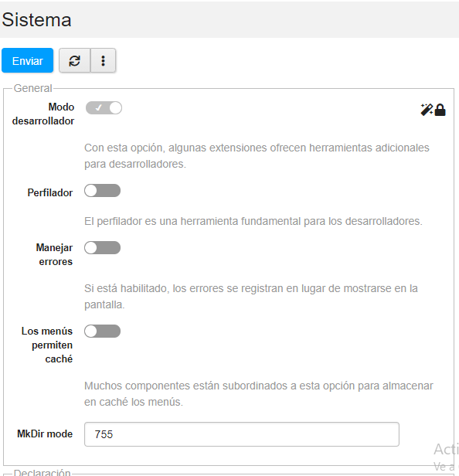Click the Sistema page heading

click(36, 20)
